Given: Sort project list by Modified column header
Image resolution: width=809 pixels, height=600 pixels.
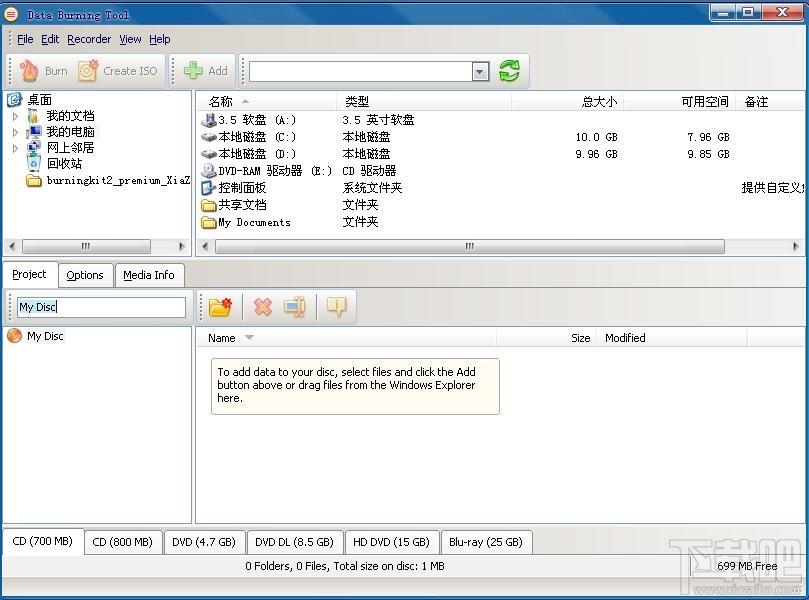Looking at the screenshot, I should pos(672,338).
